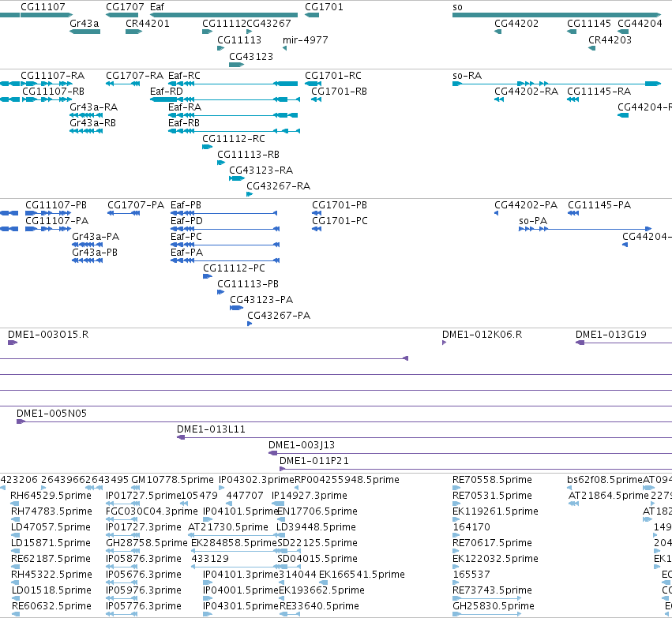
Task: Select the Gr43a-PA protein label
Action: pyautogui.click(x=96, y=237)
